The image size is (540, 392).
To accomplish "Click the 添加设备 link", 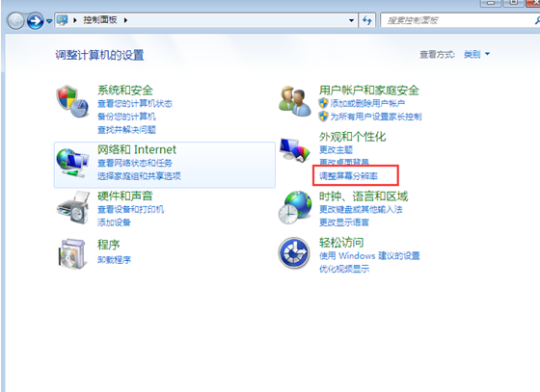I will click(114, 222).
